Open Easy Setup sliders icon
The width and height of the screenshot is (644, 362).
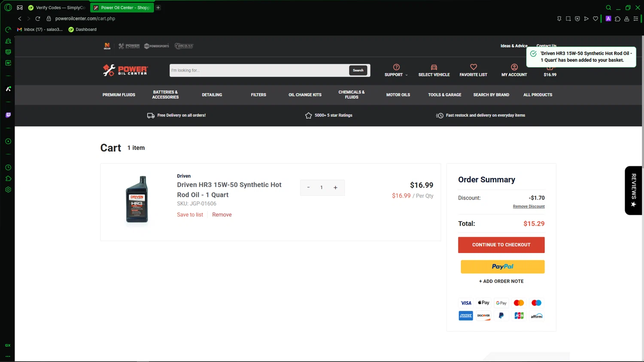click(636, 18)
